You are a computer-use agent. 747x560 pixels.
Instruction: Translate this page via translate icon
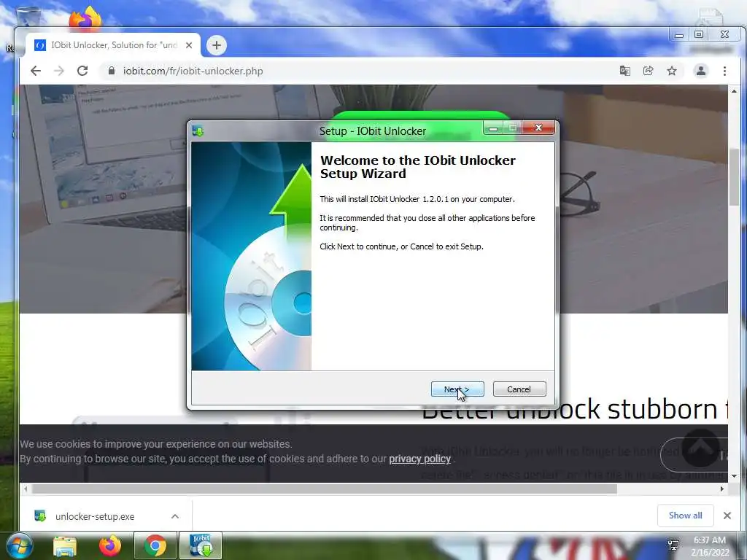tap(624, 71)
